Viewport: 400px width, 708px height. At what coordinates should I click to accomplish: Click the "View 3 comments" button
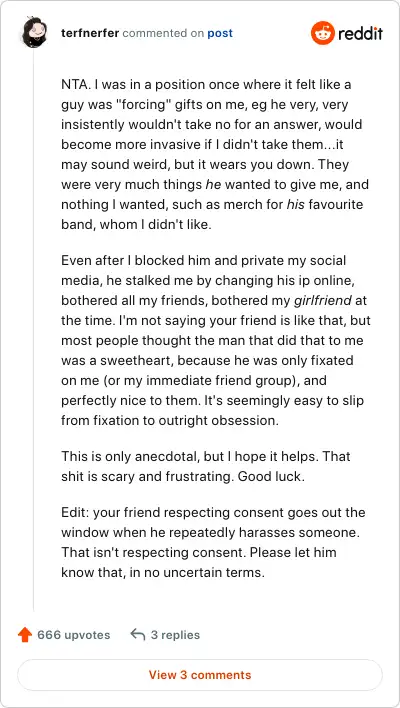pyautogui.click(x=200, y=675)
